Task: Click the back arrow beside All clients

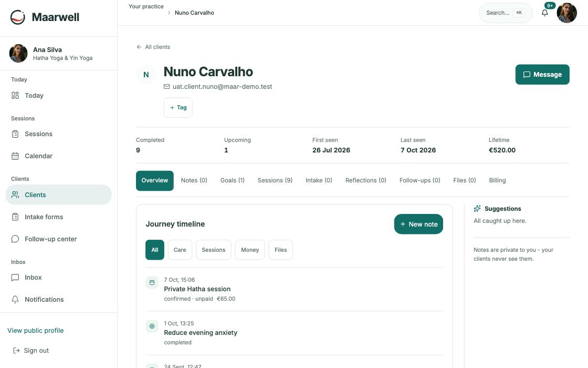Action: 139,47
